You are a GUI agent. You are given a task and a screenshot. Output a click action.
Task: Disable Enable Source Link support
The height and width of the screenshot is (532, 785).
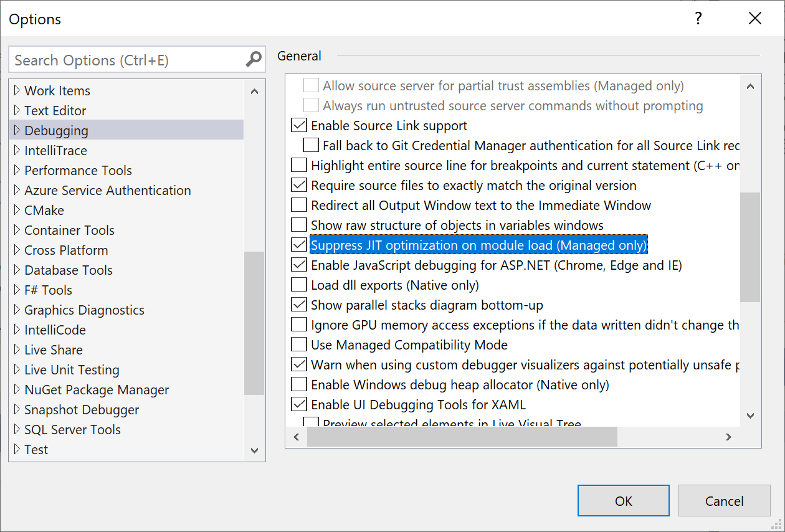(298, 125)
